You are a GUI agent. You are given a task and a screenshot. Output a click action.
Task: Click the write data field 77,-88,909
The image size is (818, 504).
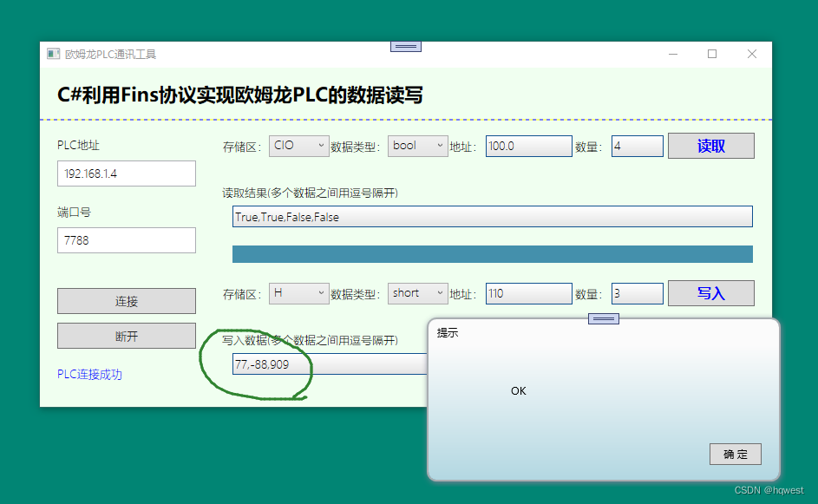(330, 364)
